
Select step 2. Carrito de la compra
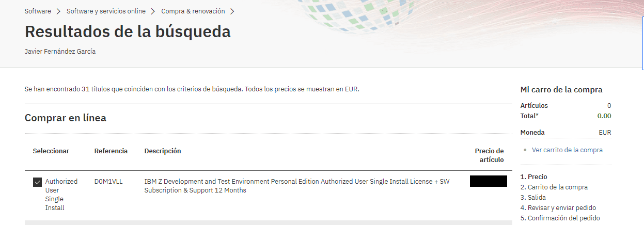click(x=554, y=187)
